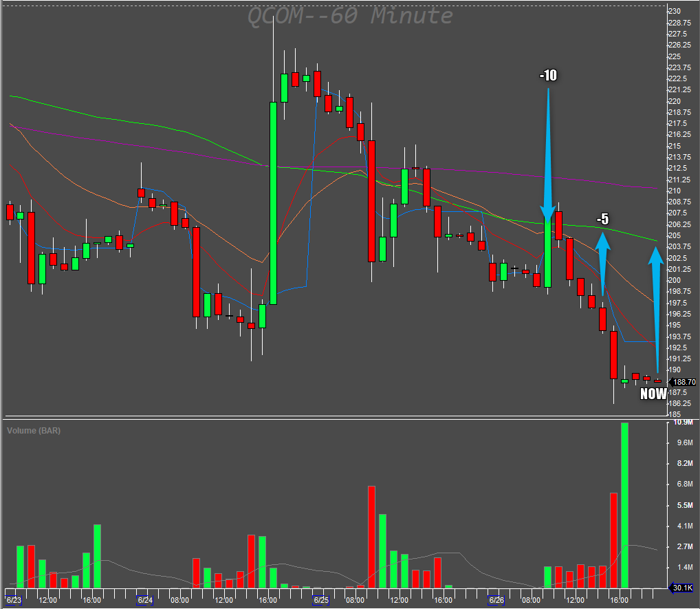Screen dimensions: 700x609
Task: Click the 195 price axis label
Action: pos(675,325)
